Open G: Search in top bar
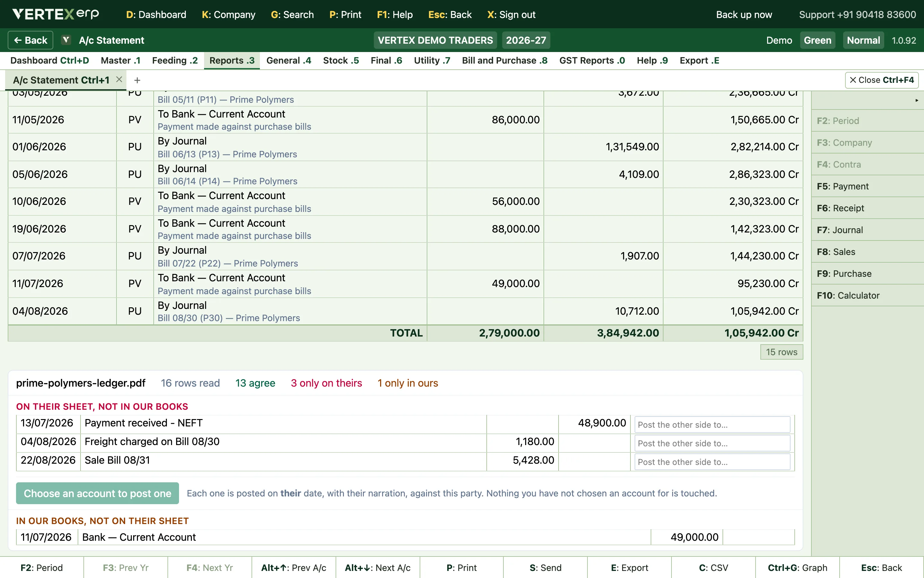The image size is (924, 578). [292, 14]
